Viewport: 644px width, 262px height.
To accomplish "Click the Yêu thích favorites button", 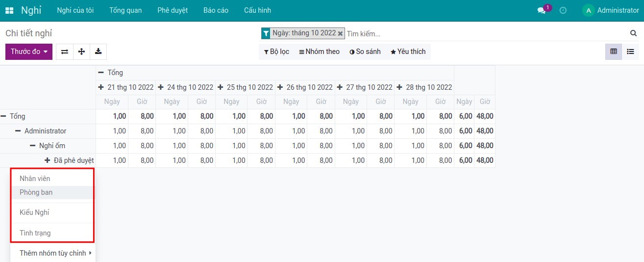I will (x=408, y=52).
